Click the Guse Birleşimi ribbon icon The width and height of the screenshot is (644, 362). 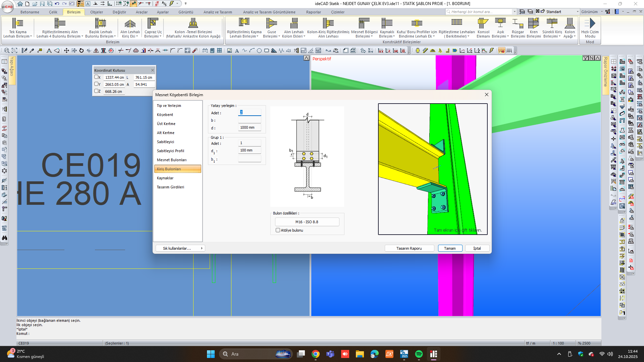(271, 23)
